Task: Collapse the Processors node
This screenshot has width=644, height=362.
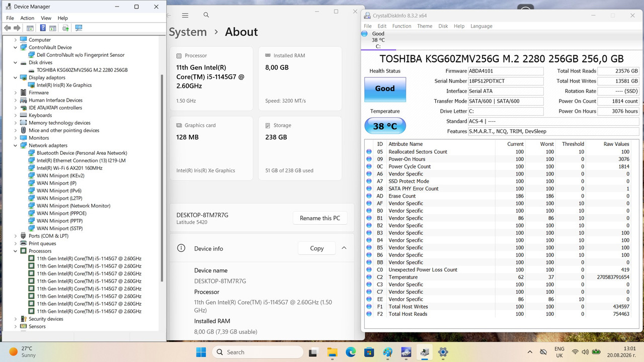Action: pyautogui.click(x=16, y=251)
